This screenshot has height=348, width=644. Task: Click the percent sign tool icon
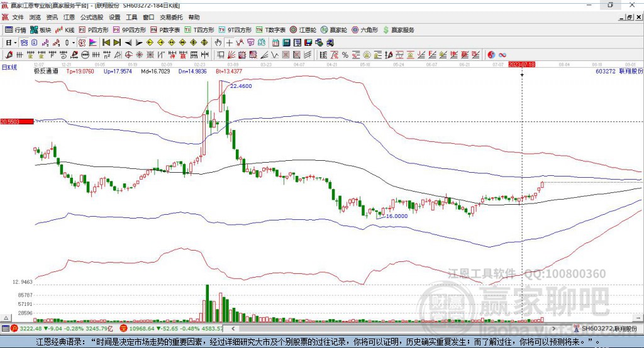[345, 55]
